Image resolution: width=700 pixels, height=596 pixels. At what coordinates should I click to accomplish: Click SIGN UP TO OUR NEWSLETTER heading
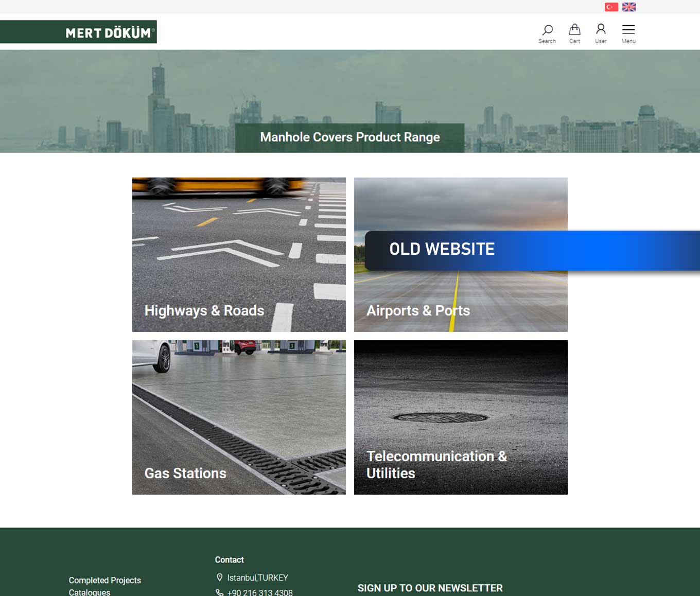point(430,588)
